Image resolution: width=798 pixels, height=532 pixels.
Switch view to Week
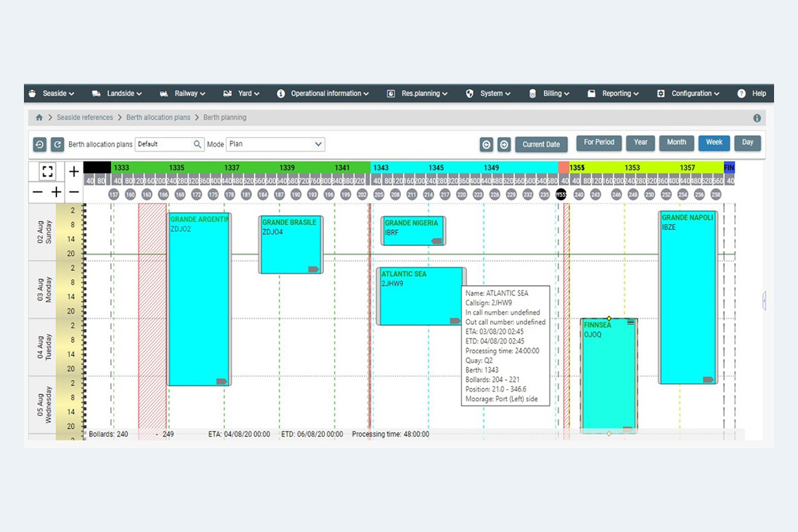714,142
